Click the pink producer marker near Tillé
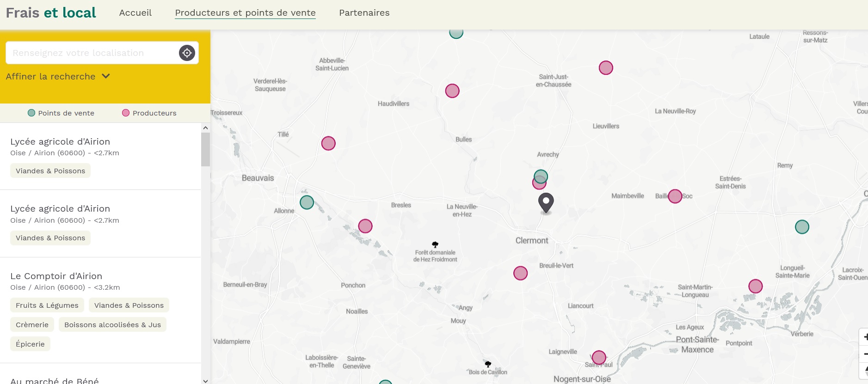 (328, 143)
